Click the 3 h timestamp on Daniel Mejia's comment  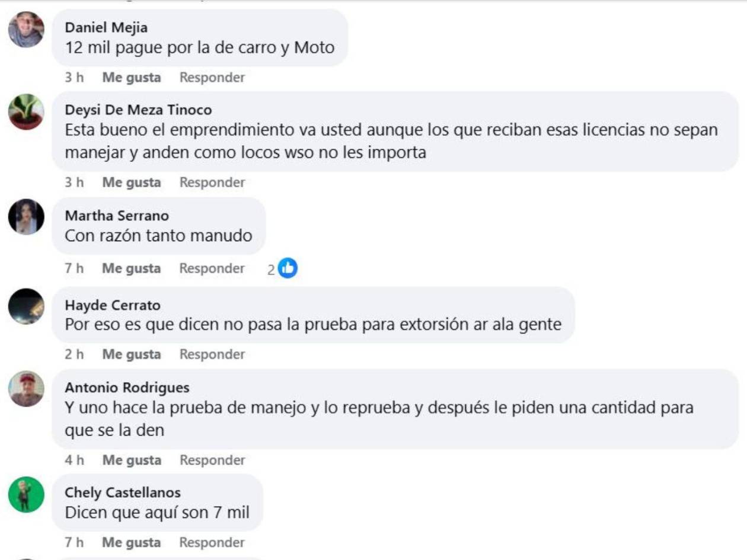pos(71,77)
